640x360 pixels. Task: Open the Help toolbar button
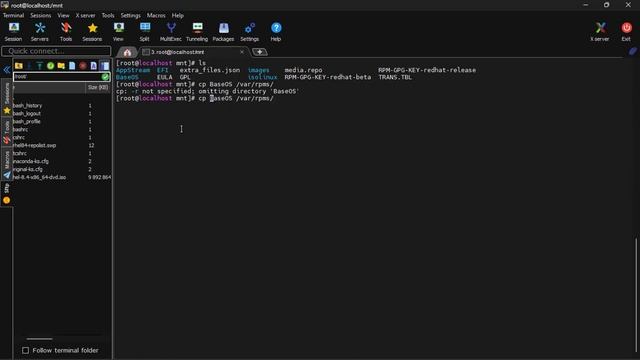pyautogui.click(x=276, y=32)
